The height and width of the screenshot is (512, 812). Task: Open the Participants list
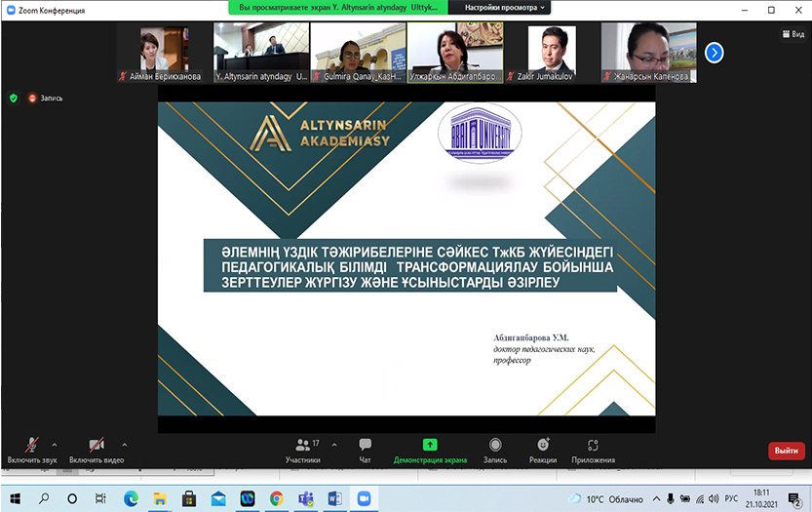[303, 449]
